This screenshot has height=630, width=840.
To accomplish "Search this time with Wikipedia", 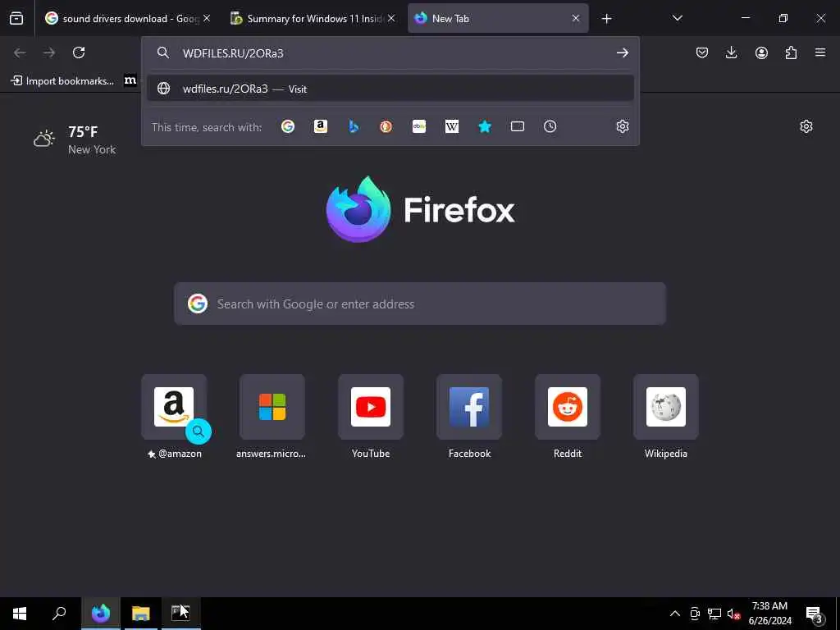I will (x=452, y=126).
